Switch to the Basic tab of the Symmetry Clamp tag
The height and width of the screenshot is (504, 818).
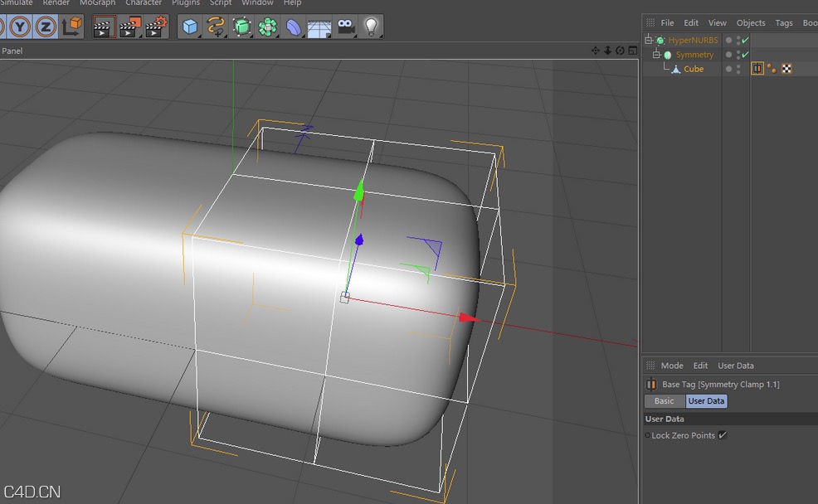pos(664,400)
